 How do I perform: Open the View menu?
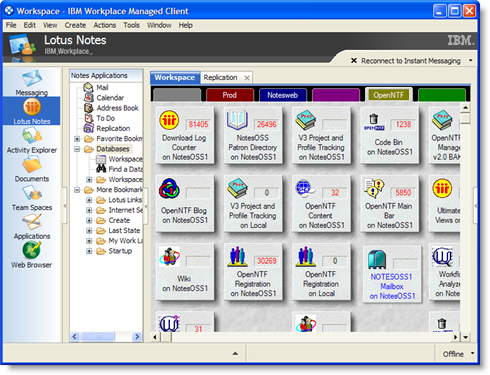click(50, 25)
